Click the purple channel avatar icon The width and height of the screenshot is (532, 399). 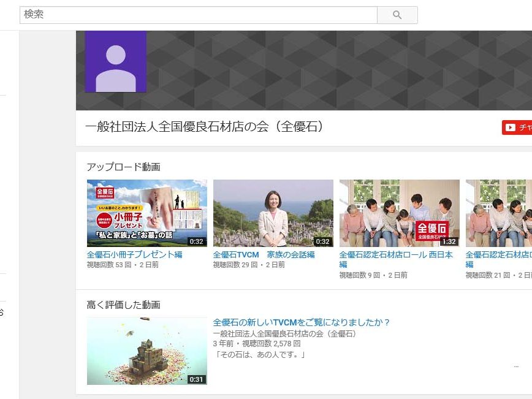tap(116, 61)
